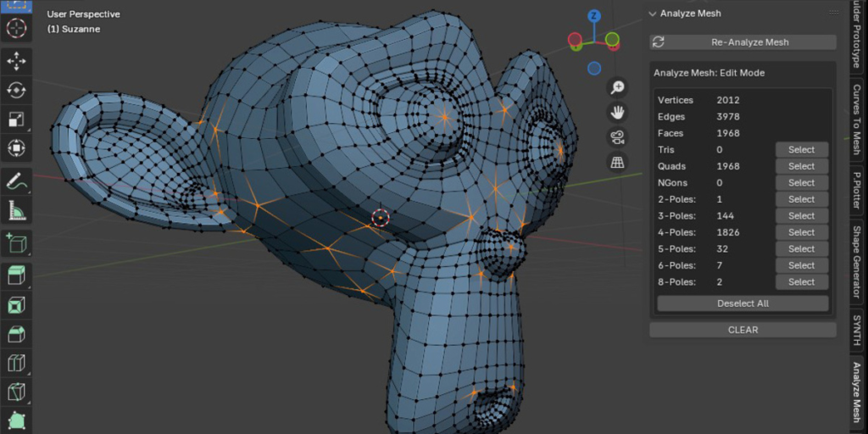Select the Measure ruler tool
This screenshot has height=434, width=868.
pos(16,211)
